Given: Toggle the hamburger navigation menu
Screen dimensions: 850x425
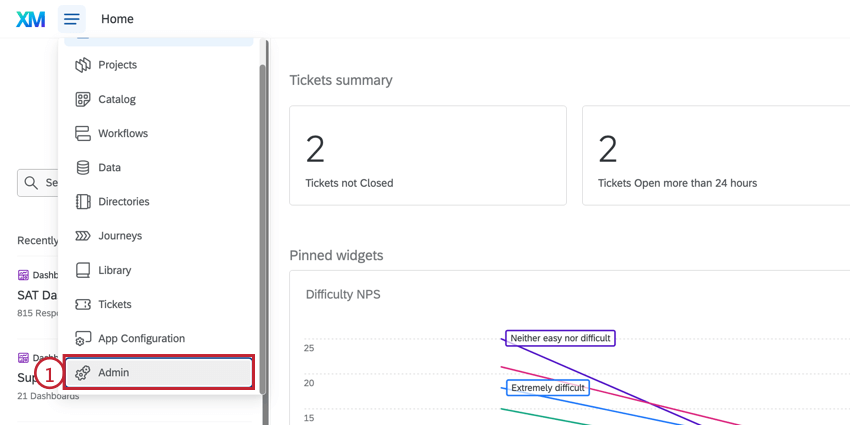Looking at the screenshot, I should point(72,19).
